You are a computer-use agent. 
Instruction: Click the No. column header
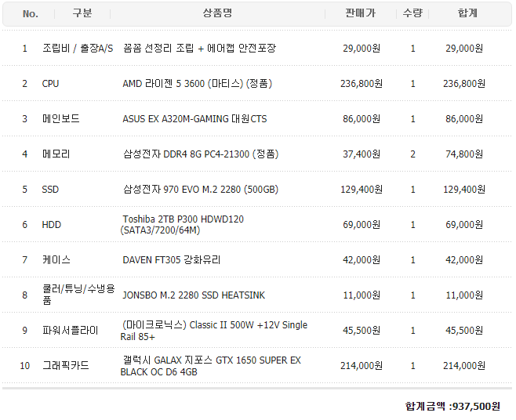point(31,13)
